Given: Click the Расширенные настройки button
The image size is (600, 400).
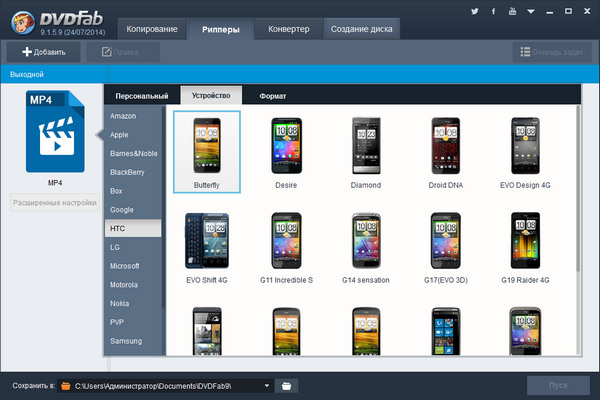Looking at the screenshot, I should (x=55, y=204).
